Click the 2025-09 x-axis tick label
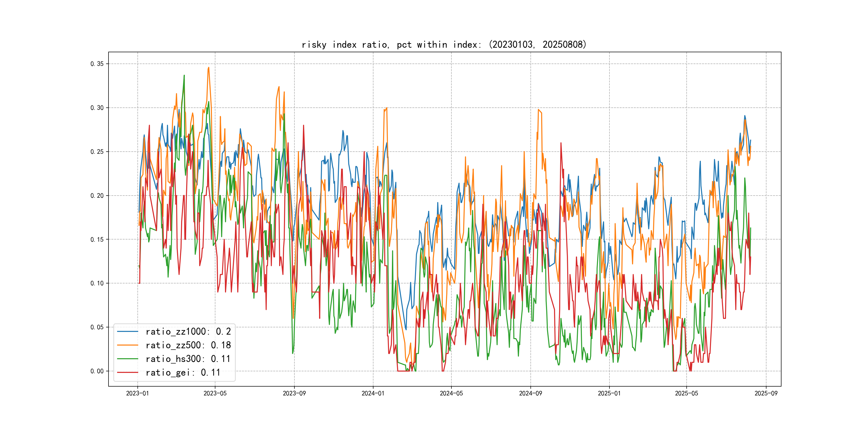Image resolution: width=868 pixels, height=434 pixels. 766,393
